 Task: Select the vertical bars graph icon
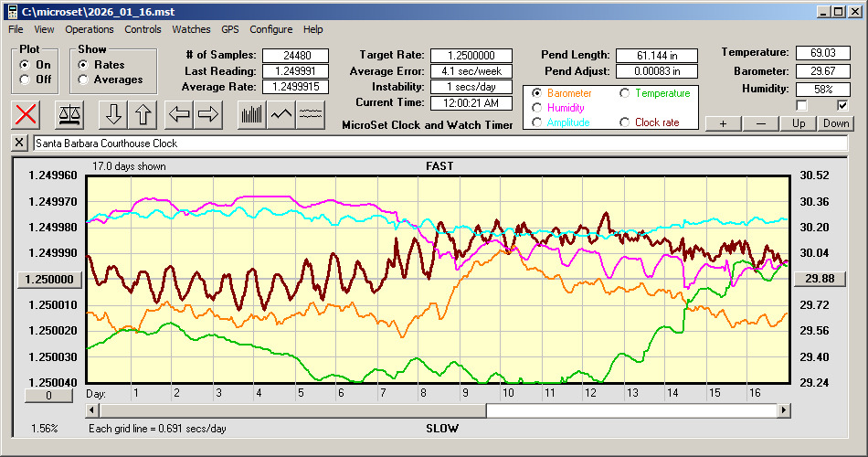click(x=252, y=114)
